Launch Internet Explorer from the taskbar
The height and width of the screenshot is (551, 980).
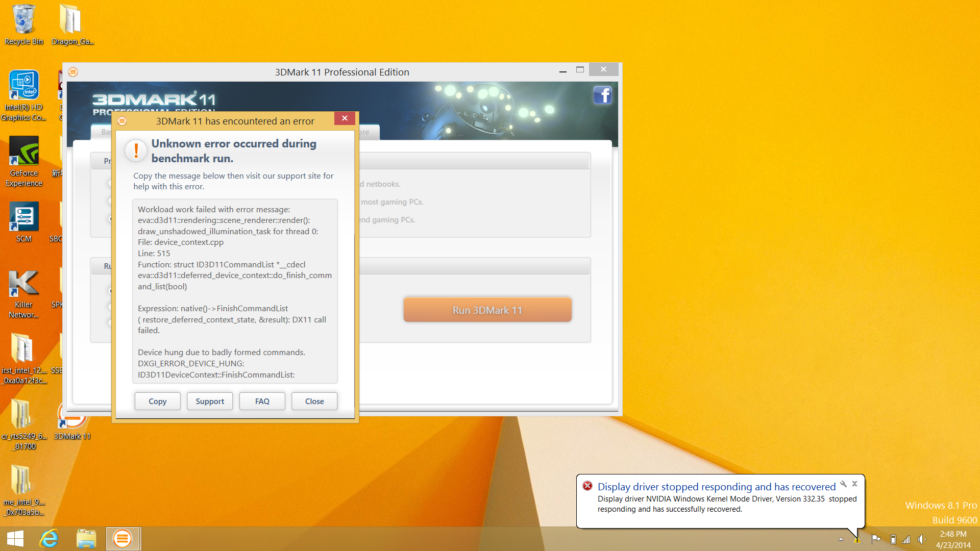[x=50, y=539]
